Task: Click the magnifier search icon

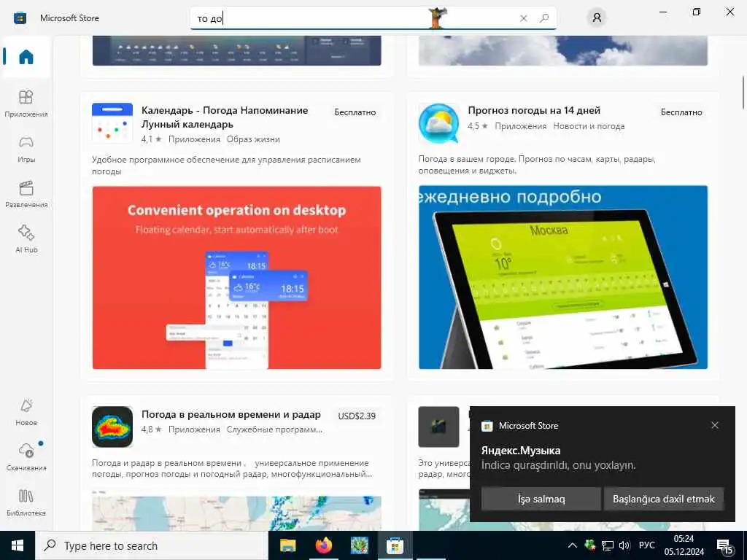Action: coord(544,18)
